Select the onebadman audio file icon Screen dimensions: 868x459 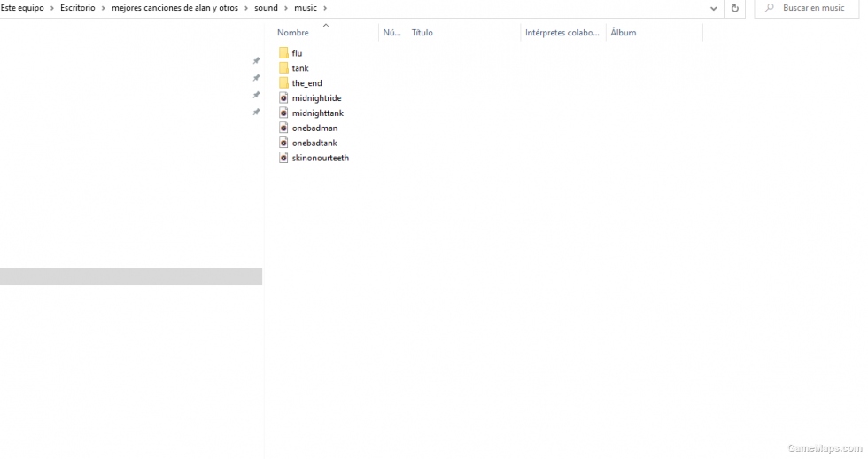tap(283, 128)
